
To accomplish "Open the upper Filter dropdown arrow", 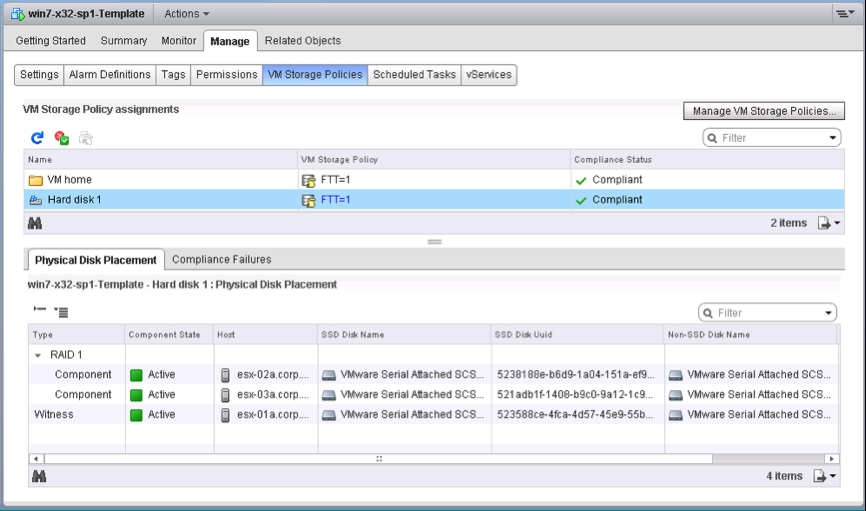I will pyautogui.click(x=832, y=138).
